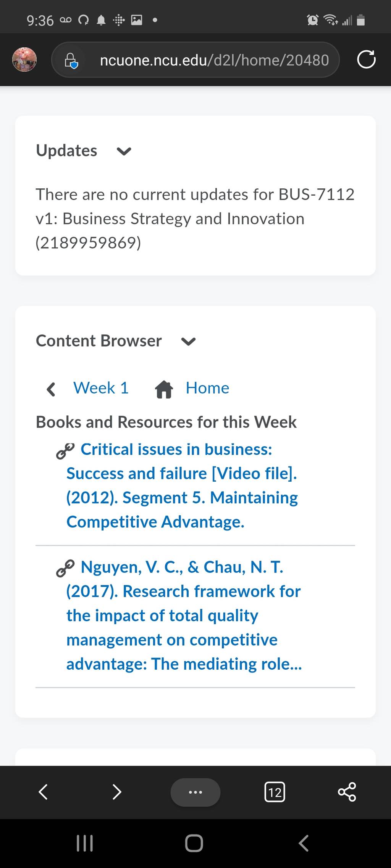Viewport: 391px width, 868px height.
Task: Open Nguyen and Chau 2017 article link
Action: (184, 616)
